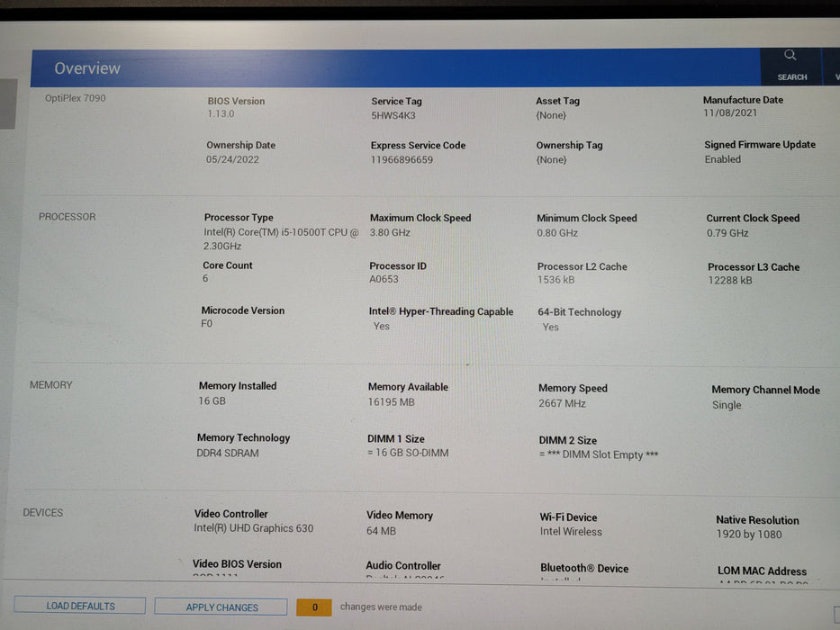Select Express Service Code 11966896659
The width and height of the screenshot is (840, 630).
click(x=402, y=159)
